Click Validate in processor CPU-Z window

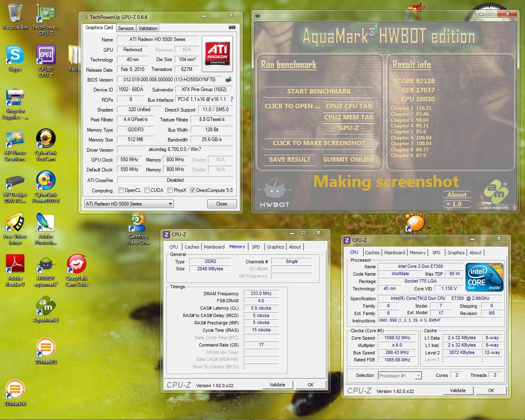coord(458,390)
